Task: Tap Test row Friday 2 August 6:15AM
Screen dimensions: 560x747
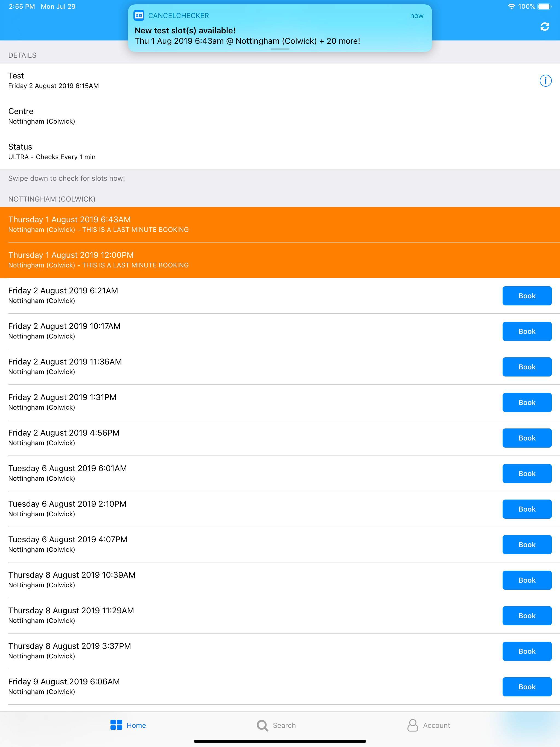Action: click(280, 81)
